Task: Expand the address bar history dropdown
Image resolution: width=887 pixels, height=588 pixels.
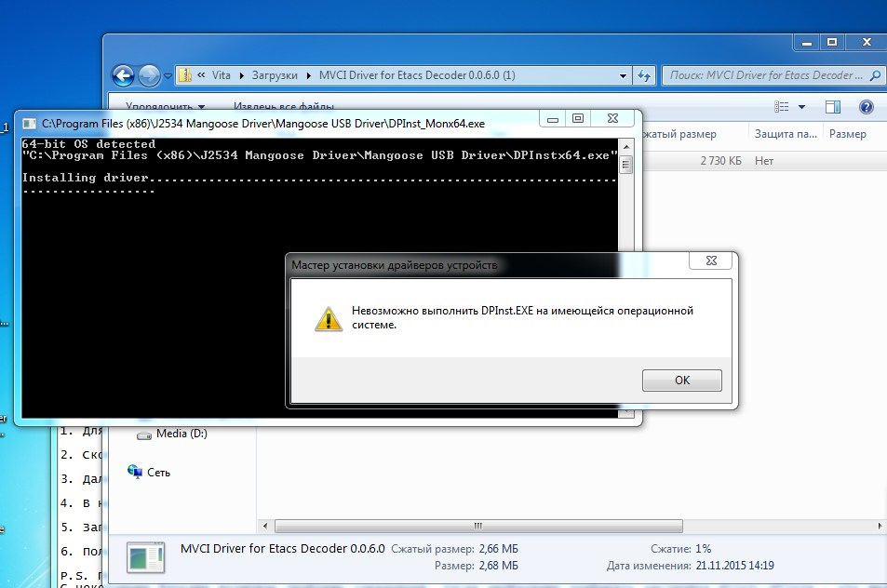Action: click(623, 75)
